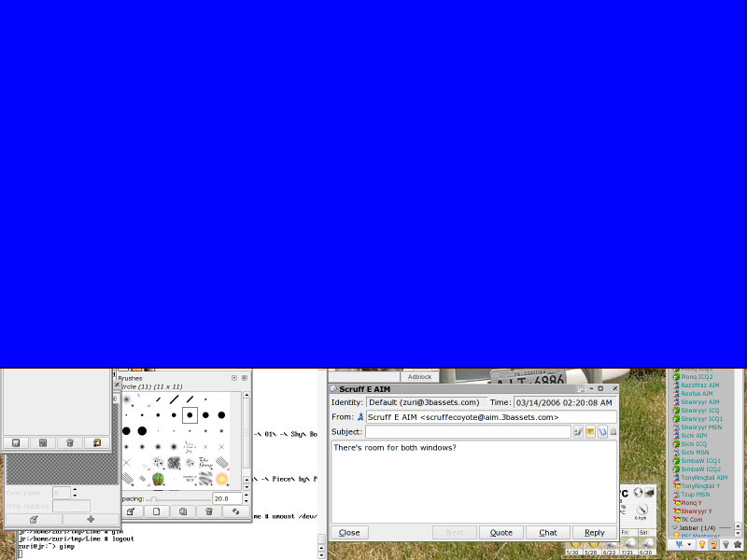Refresh the brushes list
Screen dimensions: 747x560
235,511
